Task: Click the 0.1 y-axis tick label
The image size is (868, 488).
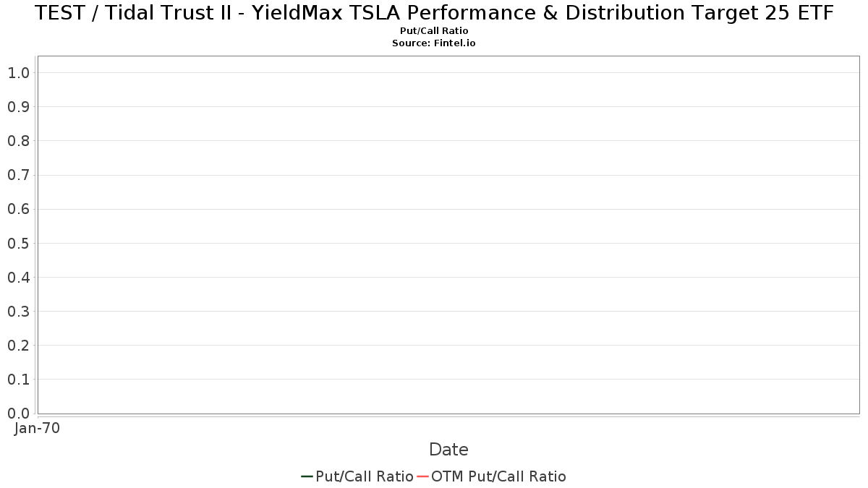Action: [x=18, y=379]
